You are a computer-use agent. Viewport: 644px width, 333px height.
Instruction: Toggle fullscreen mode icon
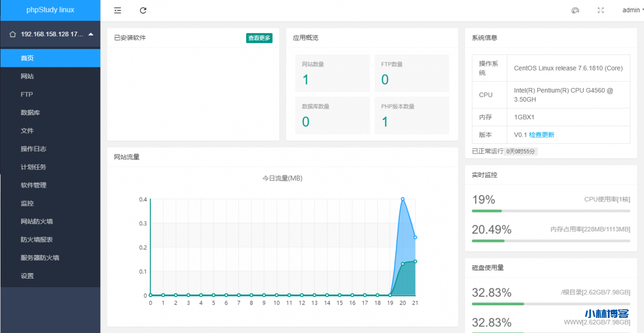coord(600,11)
